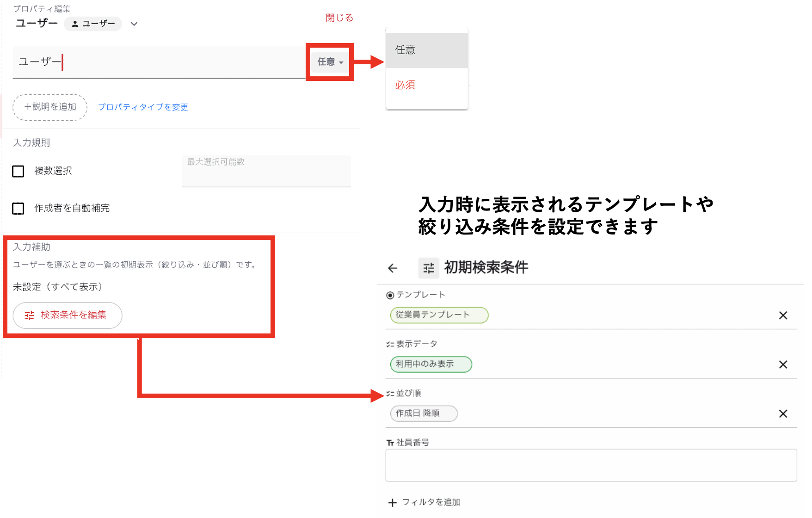Click the 社員番号 text input box
Viewport: 812px width, 518px height.
point(591,465)
